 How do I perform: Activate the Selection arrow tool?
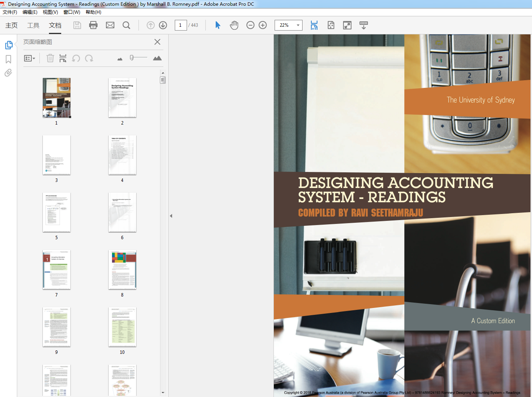point(218,25)
